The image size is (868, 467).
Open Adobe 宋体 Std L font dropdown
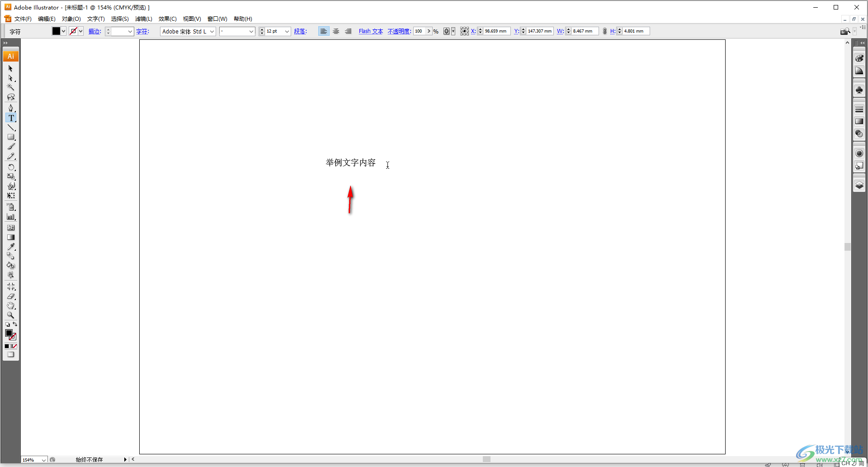point(212,31)
